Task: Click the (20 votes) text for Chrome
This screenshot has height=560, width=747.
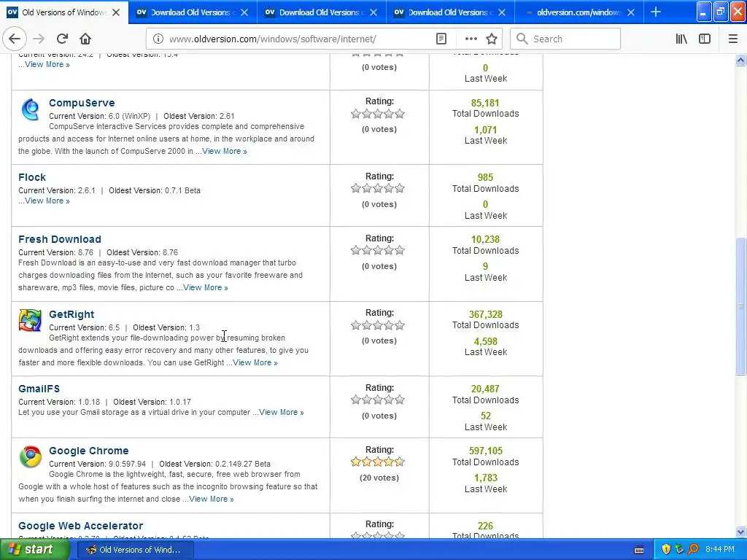Action: click(x=379, y=478)
